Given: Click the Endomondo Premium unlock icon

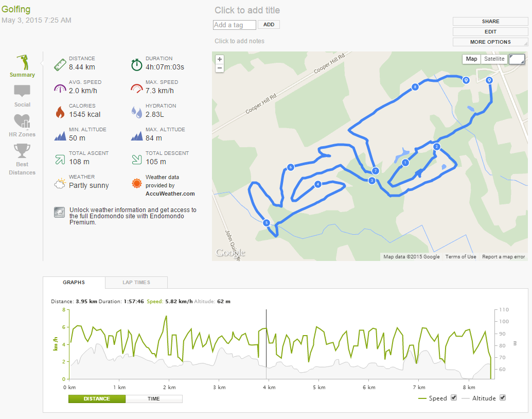Looking at the screenshot, I should (x=59, y=213).
